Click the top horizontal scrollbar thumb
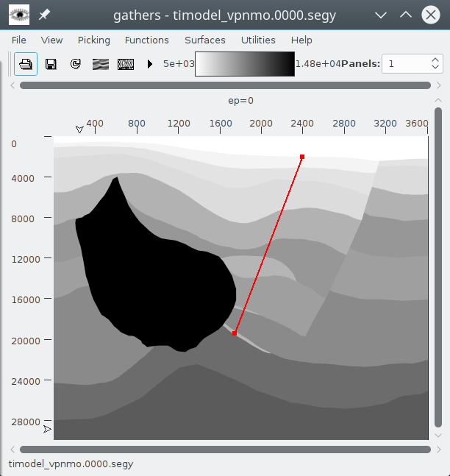 [x=225, y=85]
